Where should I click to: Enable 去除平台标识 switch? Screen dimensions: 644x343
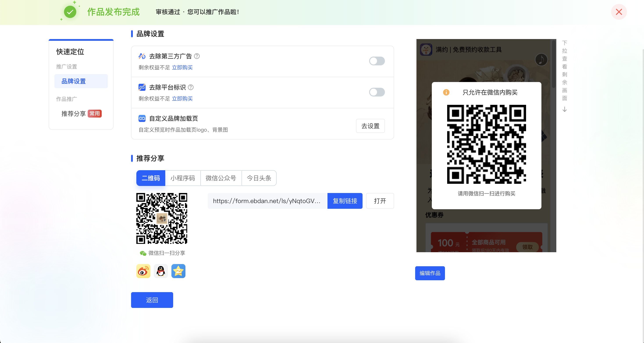point(377,92)
